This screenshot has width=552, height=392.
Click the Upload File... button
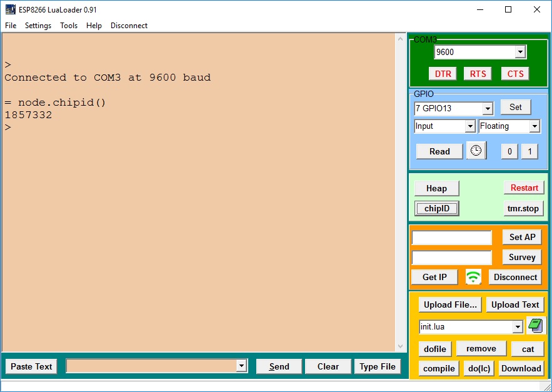tap(450, 304)
